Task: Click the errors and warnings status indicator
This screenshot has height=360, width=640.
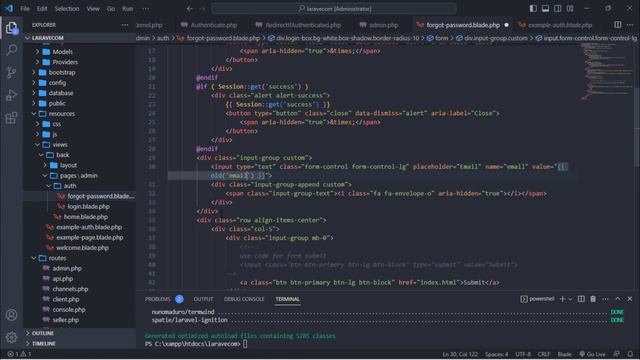Action: (19, 354)
